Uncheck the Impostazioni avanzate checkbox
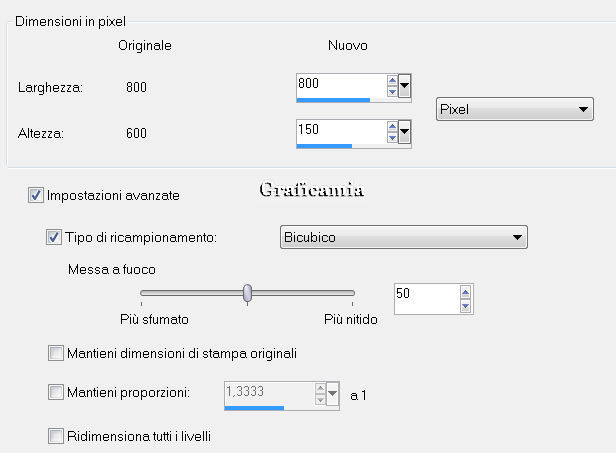Image resolution: width=616 pixels, height=453 pixels. pos(36,195)
